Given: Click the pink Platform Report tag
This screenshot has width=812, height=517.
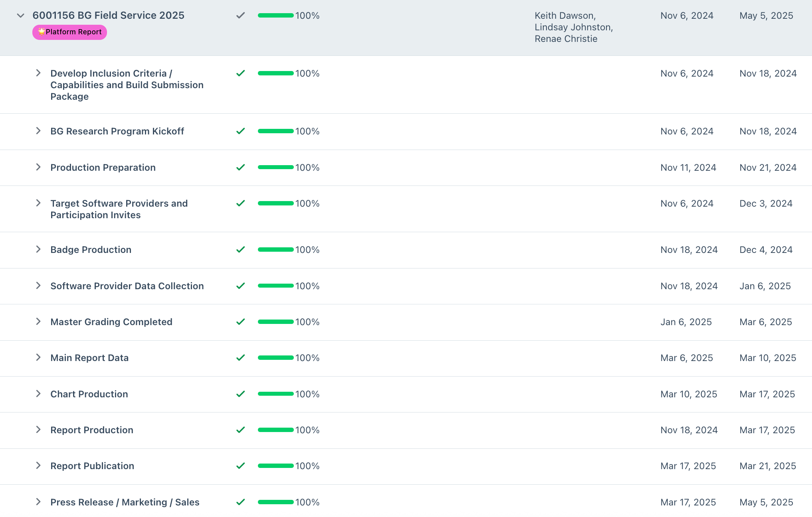Looking at the screenshot, I should point(69,32).
